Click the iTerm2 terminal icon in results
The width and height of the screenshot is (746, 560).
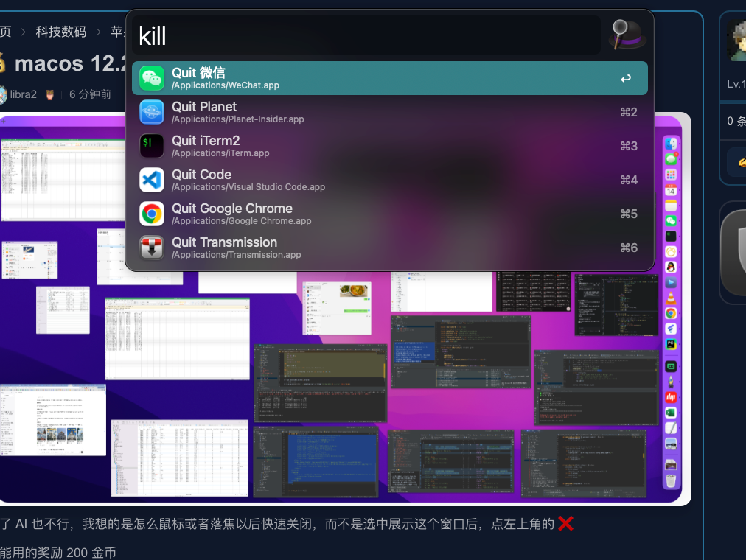click(152, 145)
